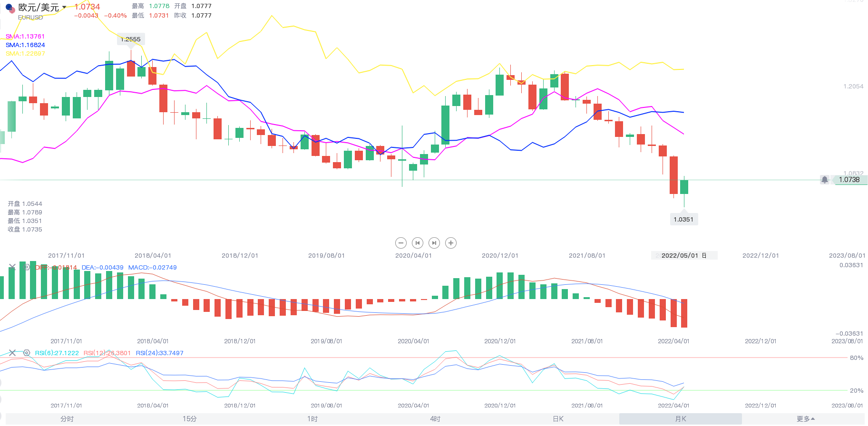The image size is (868, 426).
Task: Open MACD indicator settings hexagon icon
Action: click(x=27, y=267)
